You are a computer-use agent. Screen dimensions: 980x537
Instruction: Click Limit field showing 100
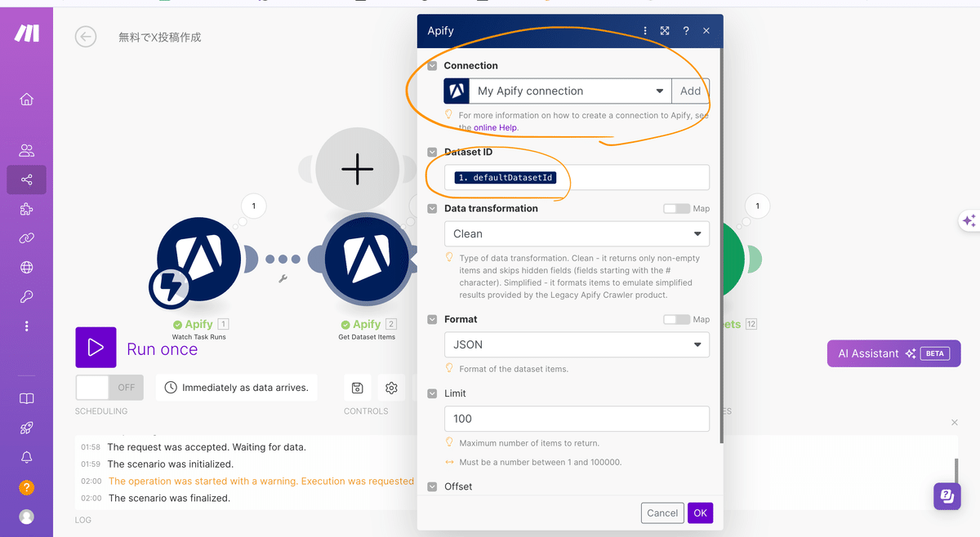coord(577,419)
